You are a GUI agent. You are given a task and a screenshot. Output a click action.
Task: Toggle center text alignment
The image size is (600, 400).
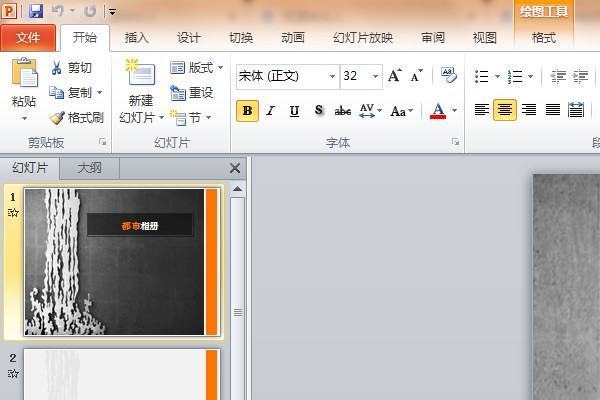click(x=505, y=110)
